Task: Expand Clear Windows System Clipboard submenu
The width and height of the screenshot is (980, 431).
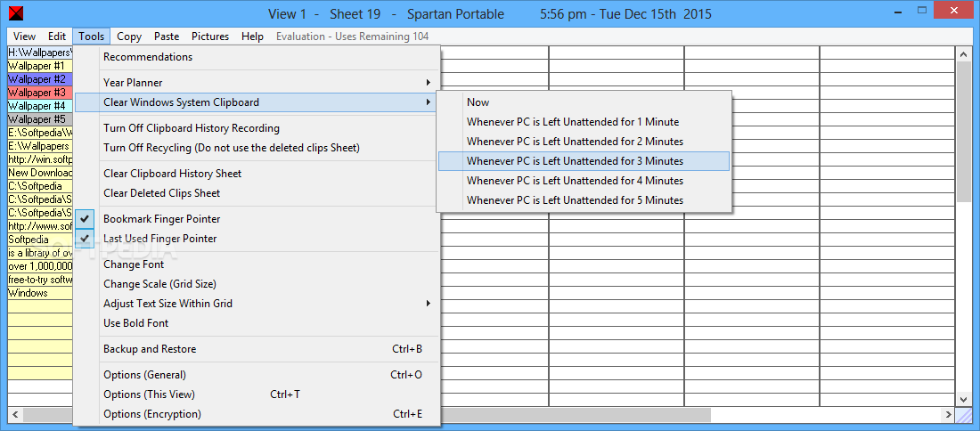Action: point(255,102)
